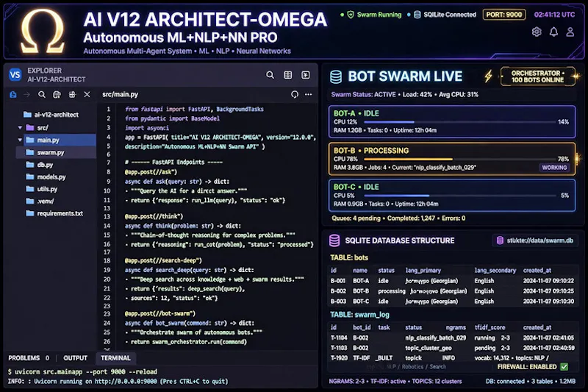Click the http://0.0.0.0:9000 URL in terminal
588x392 pixels.
coord(126,382)
